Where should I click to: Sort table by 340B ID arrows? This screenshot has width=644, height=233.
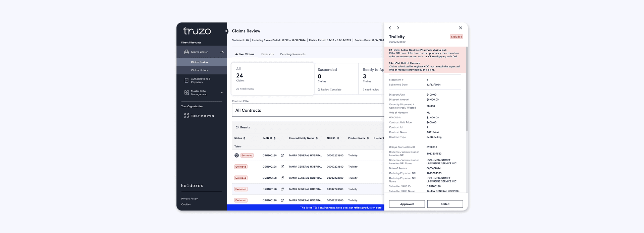275,138
